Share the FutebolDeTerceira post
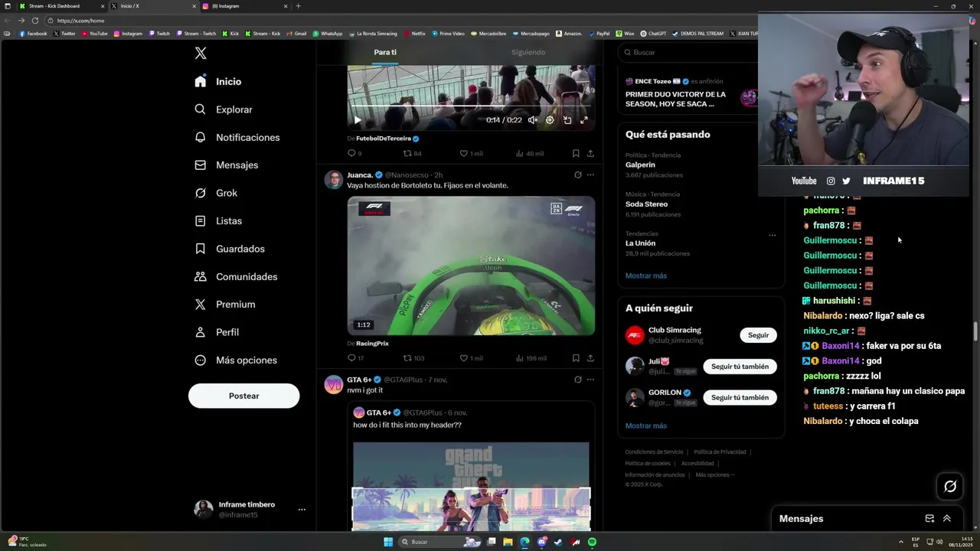The image size is (980, 551). click(590, 154)
